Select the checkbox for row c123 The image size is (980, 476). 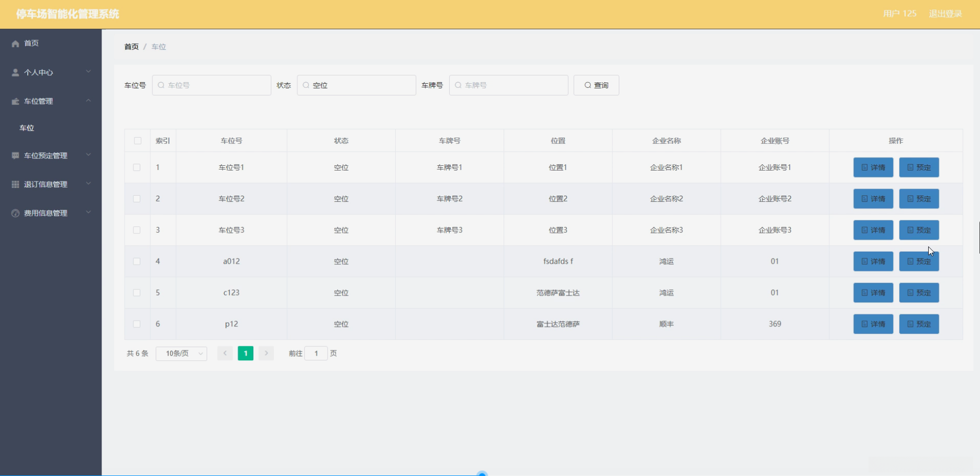point(137,293)
